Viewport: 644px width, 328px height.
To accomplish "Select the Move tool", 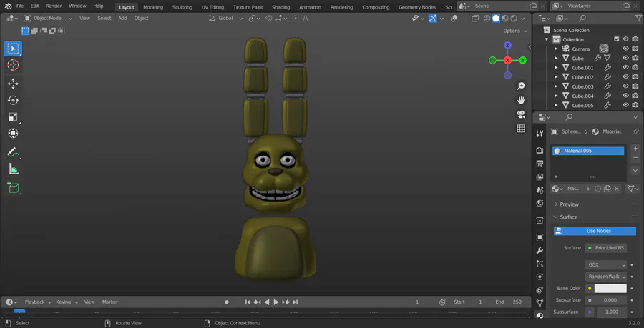I will pos(13,84).
